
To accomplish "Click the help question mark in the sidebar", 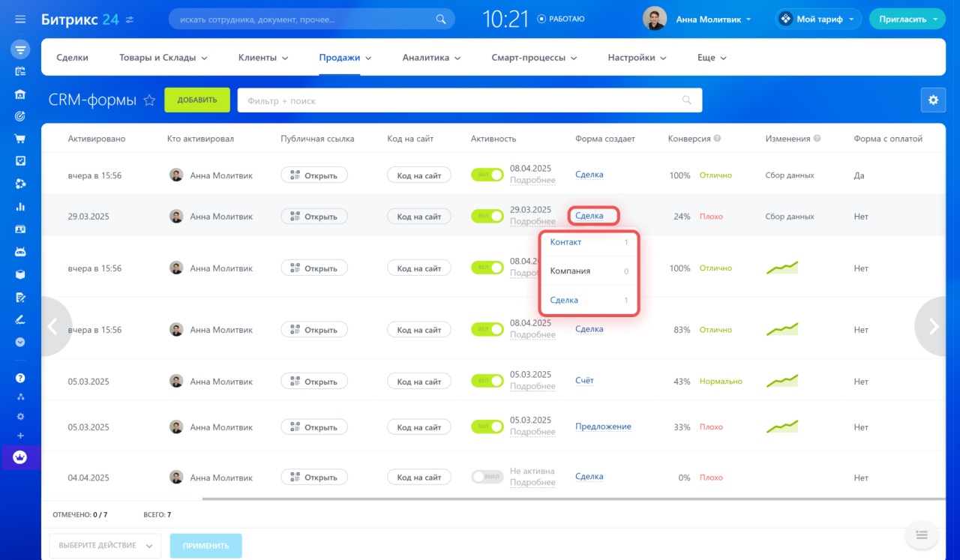I will pyautogui.click(x=20, y=378).
